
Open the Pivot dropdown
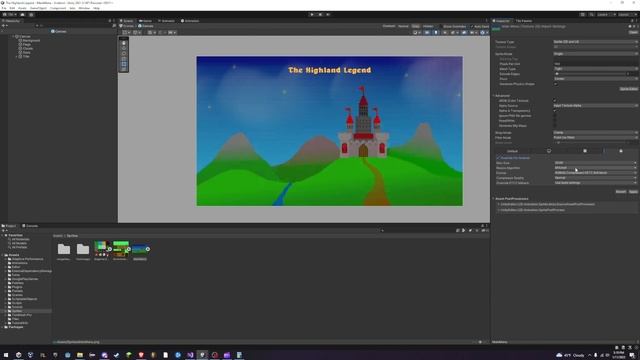pyautogui.click(x=595, y=79)
